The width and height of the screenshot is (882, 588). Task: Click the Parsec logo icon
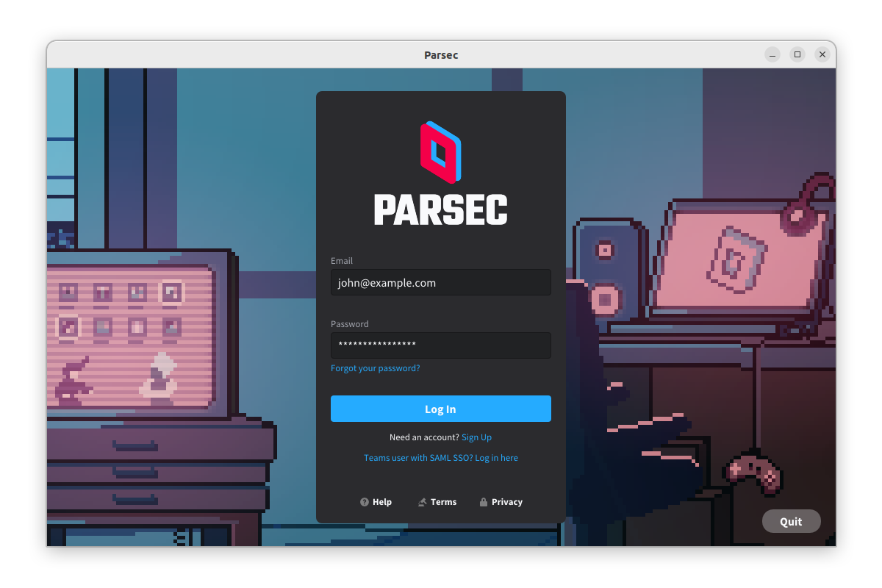[440, 152]
